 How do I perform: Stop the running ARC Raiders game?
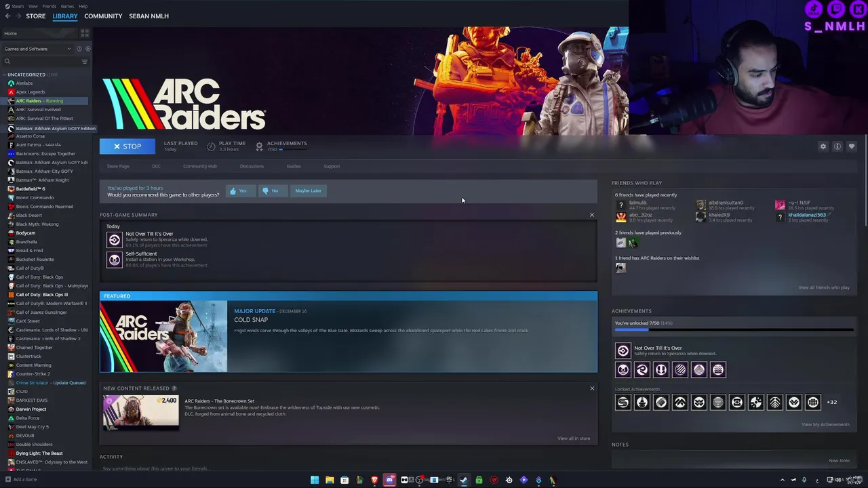[127, 146]
